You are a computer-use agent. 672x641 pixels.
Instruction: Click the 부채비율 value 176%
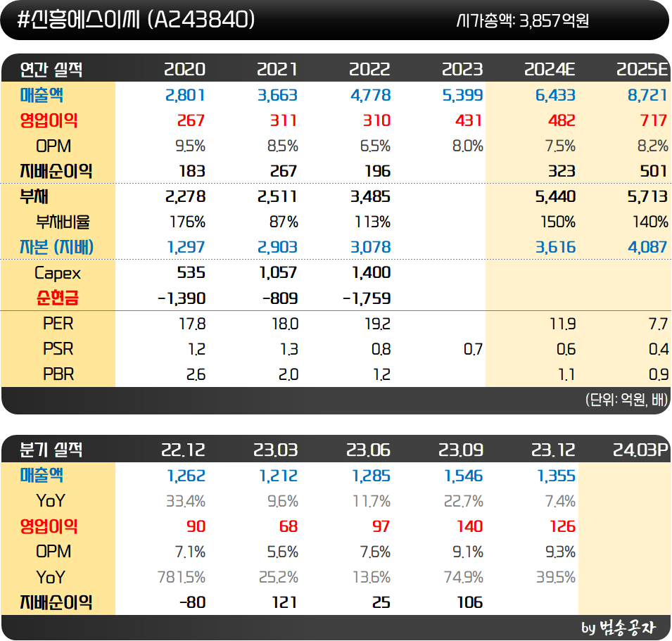(188, 222)
